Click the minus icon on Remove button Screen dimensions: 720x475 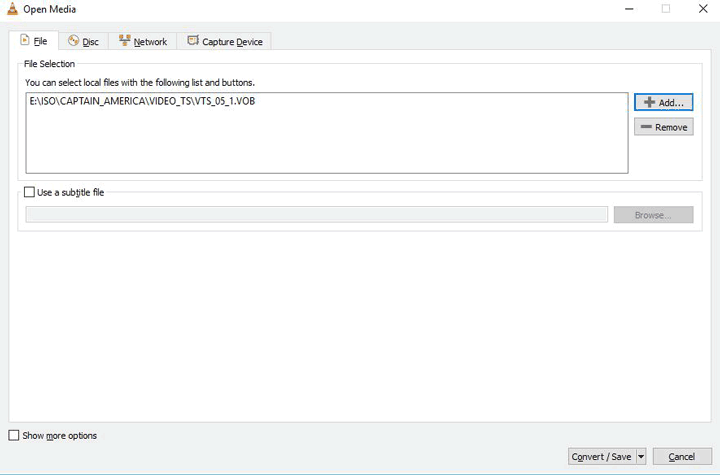pos(646,127)
